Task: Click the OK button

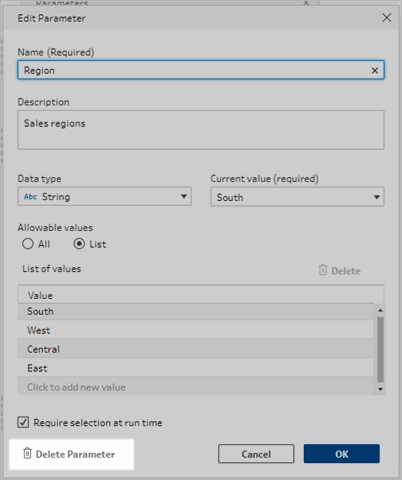Action: [341, 454]
